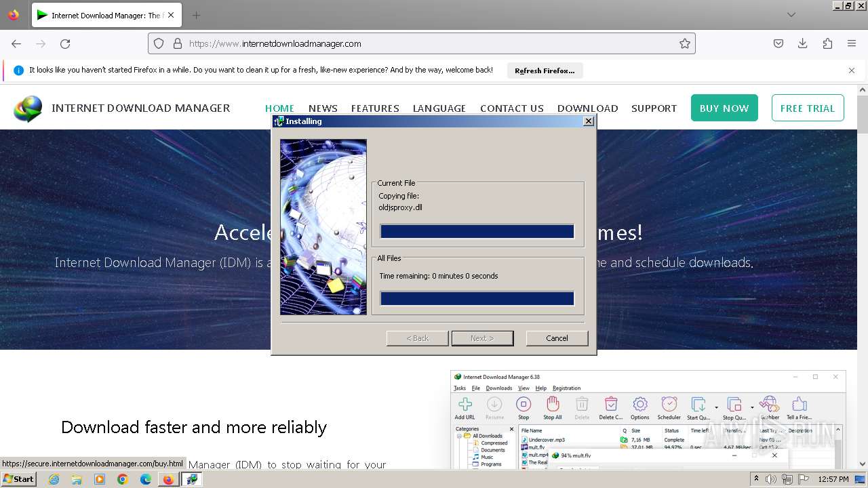Click Next in the installer
The image size is (868, 488).
pos(482,338)
